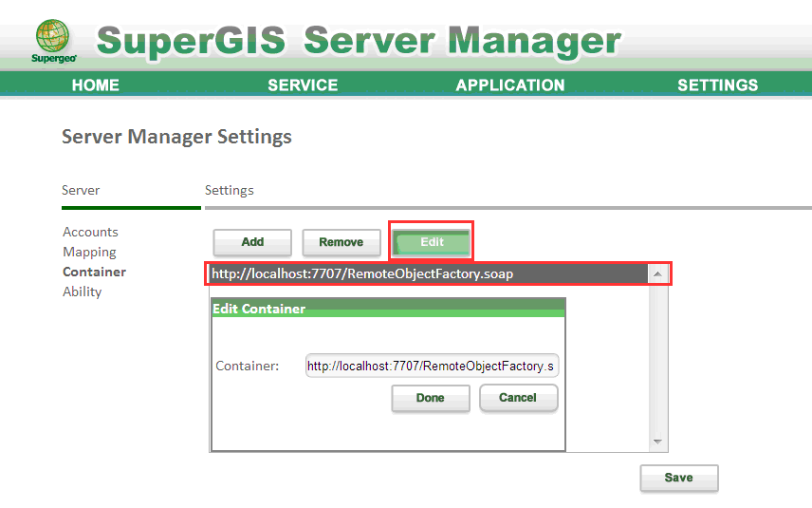This screenshot has width=812, height=508.
Task: Open the SETTINGS navigation menu
Action: tap(718, 85)
